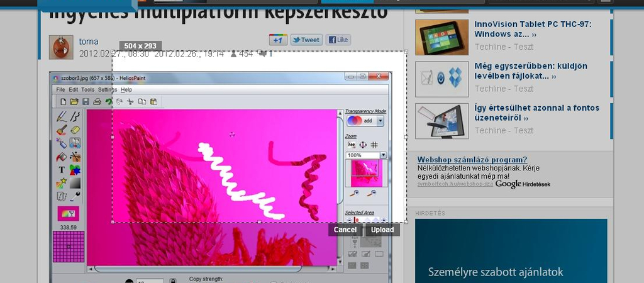644x283 pixels.
Task: Select the Curve line tool
Action: (x=75, y=116)
